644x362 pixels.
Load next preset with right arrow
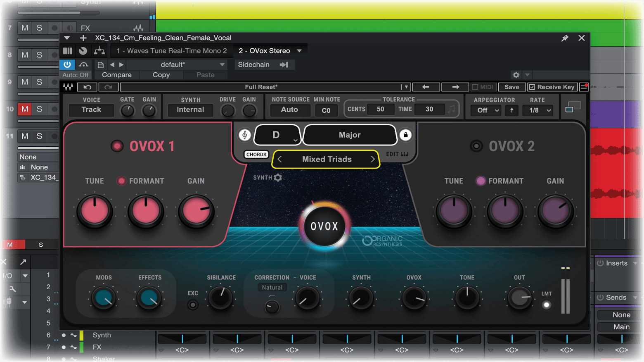coord(455,87)
